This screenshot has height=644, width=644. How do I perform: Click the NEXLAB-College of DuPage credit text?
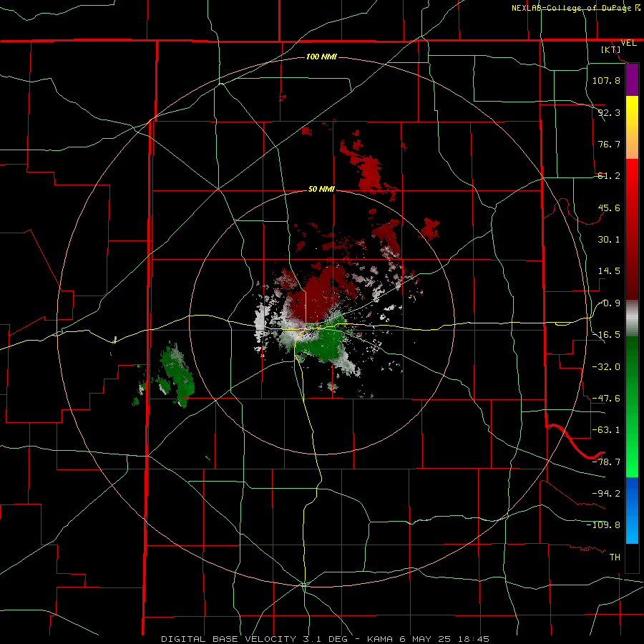pos(575,8)
